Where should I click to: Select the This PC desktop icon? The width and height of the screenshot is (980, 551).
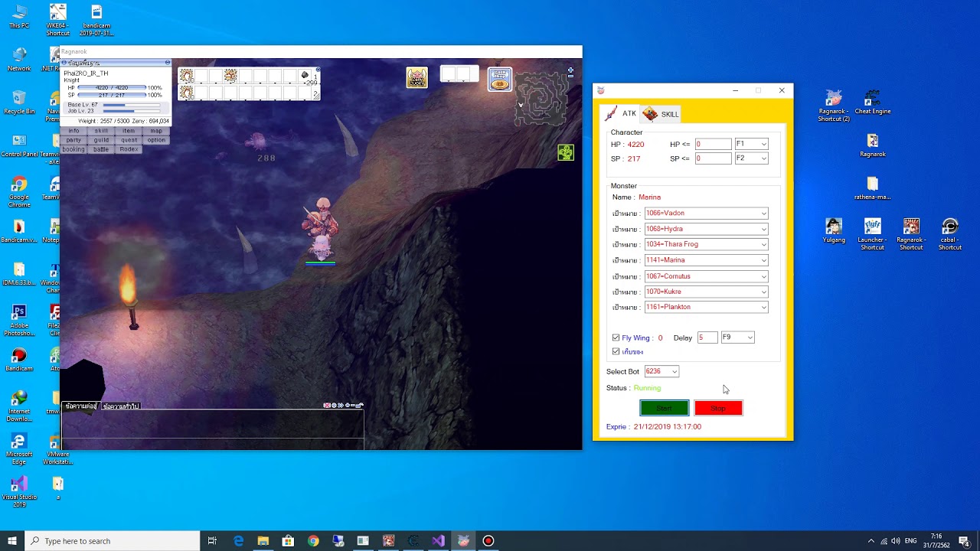pyautogui.click(x=19, y=18)
